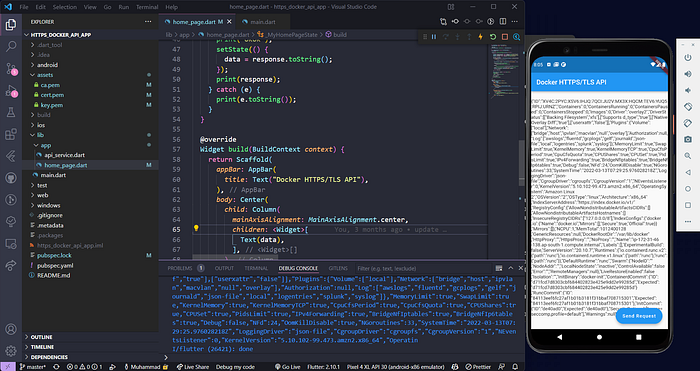Click the emulator power button

pos(688,58)
